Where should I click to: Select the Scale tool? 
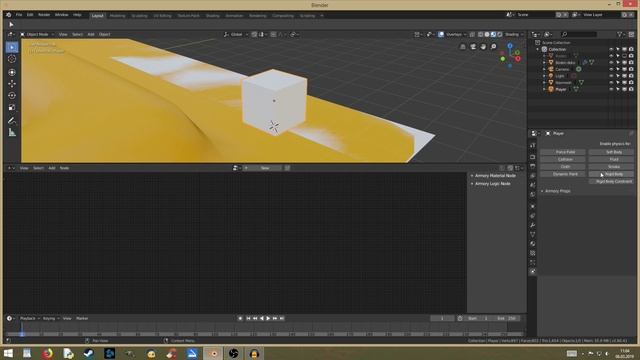pos(12,107)
